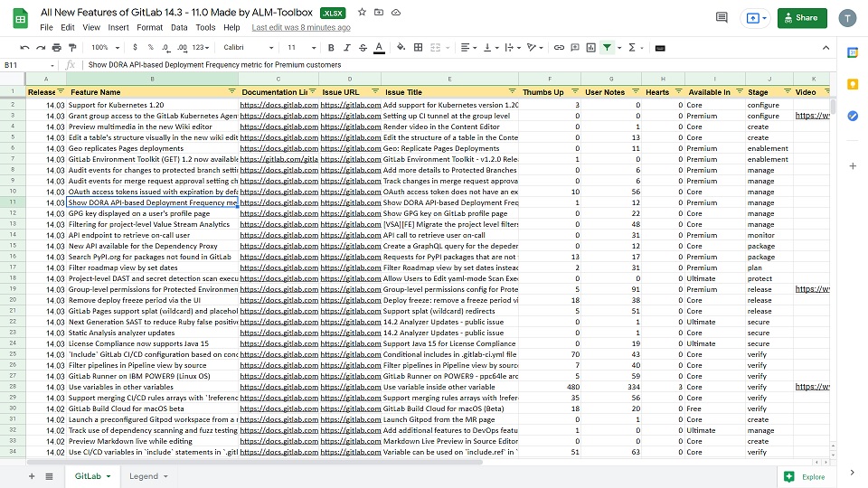Open the text color picker
Viewport: 868px width, 488px height.
pos(379,48)
